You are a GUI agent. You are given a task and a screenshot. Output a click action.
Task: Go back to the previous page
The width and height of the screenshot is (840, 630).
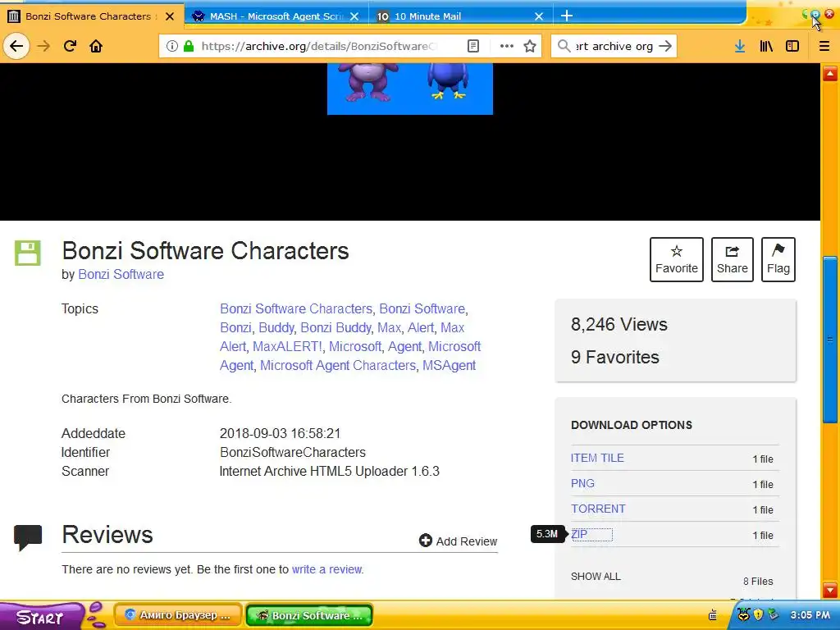coord(16,46)
